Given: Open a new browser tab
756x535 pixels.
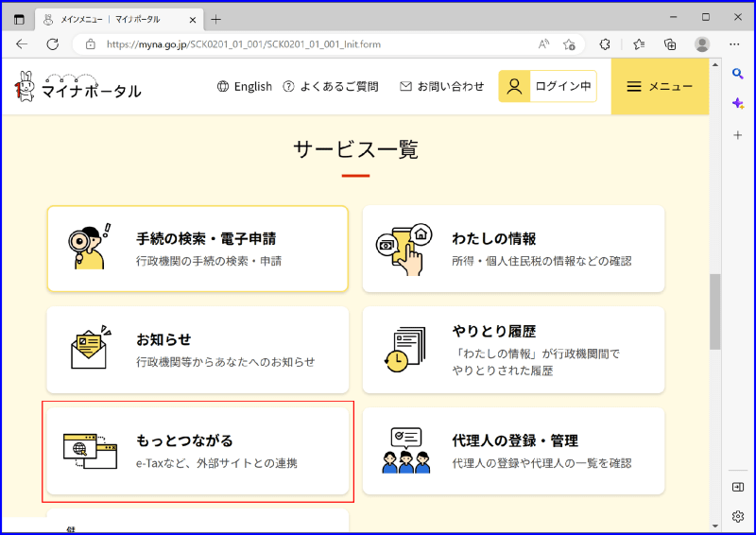Looking at the screenshot, I should [216, 19].
